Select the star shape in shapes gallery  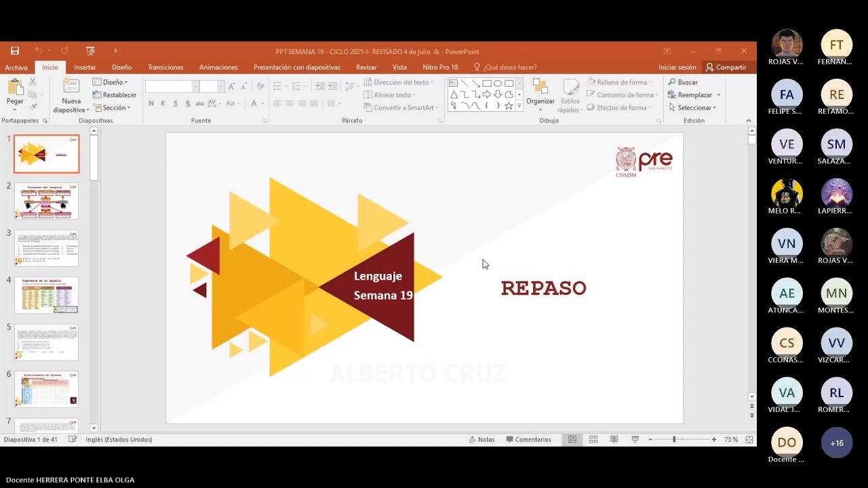(x=509, y=106)
